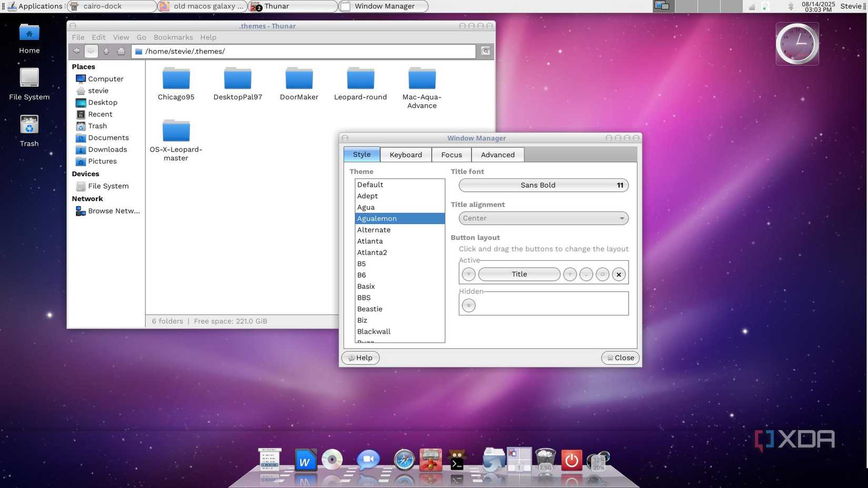Select the Agua theme in Window Manager
The width and height of the screenshot is (868, 488).
coord(366,207)
